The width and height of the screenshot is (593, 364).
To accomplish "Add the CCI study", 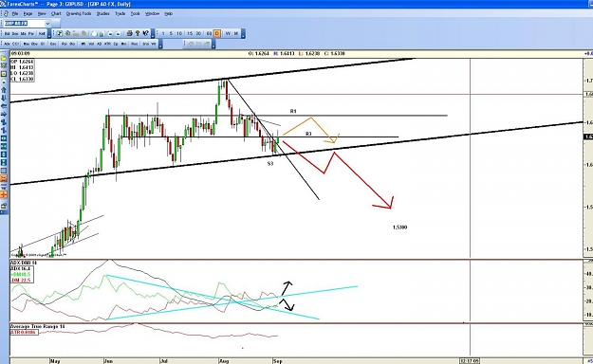I will point(15,44).
